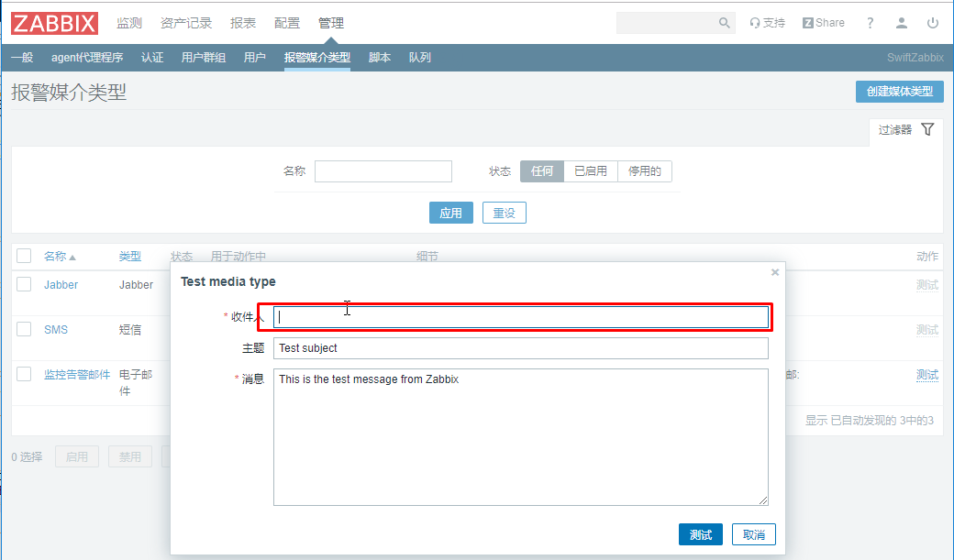Select 任何 status option
The height and width of the screenshot is (560, 954).
tap(542, 171)
